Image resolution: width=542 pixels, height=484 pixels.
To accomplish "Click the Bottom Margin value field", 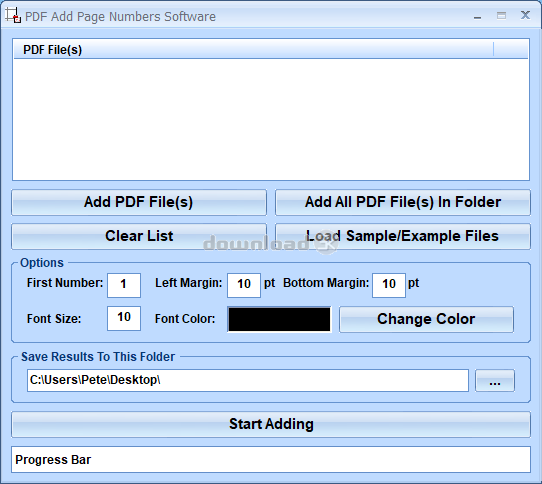I will (x=389, y=285).
